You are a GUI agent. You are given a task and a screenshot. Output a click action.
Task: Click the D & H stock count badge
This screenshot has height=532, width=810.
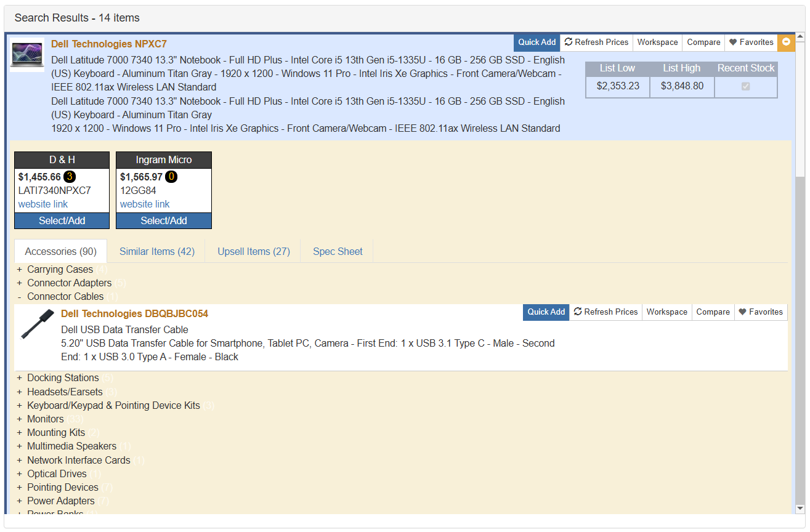click(70, 177)
